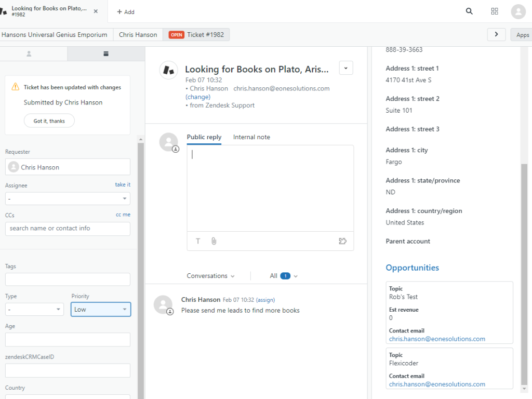Click the user profile avatar icon
The image size is (532, 399).
pos(518,11)
